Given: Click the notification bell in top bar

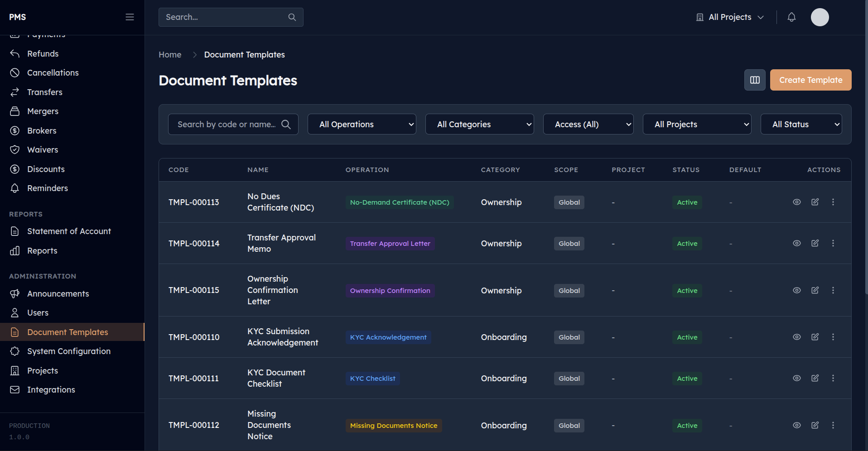Looking at the screenshot, I should (x=791, y=17).
